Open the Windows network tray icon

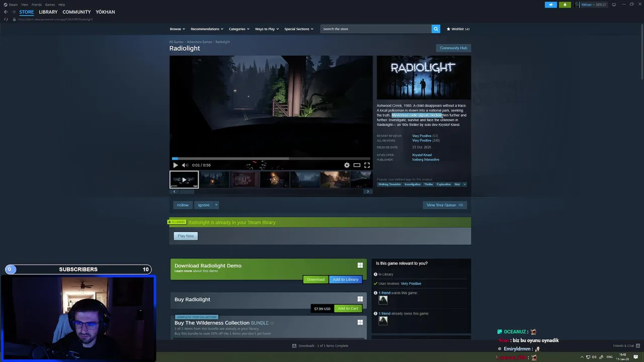pos(588,357)
